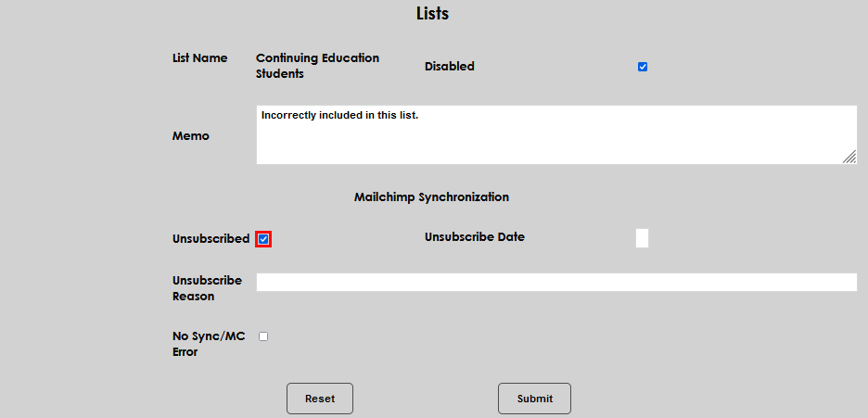
Task: Toggle the Unsubscribed checkbox
Action: pos(264,239)
